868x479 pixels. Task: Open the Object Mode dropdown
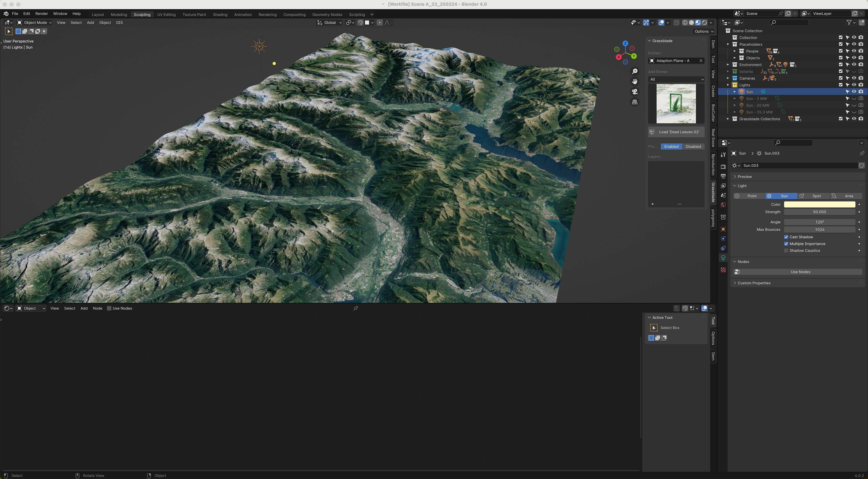coord(34,23)
